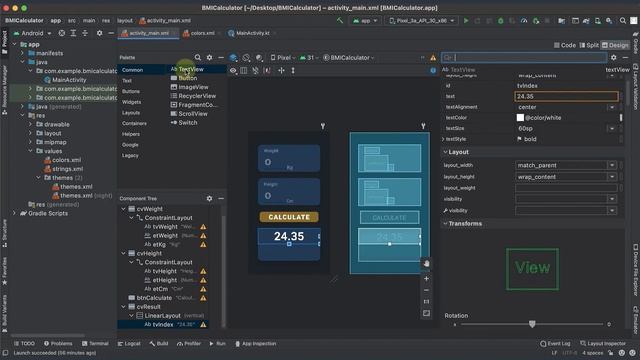The image size is (640, 360).
Task: Click the Search Everywhere magnifier icon
Action: tap(622, 20)
